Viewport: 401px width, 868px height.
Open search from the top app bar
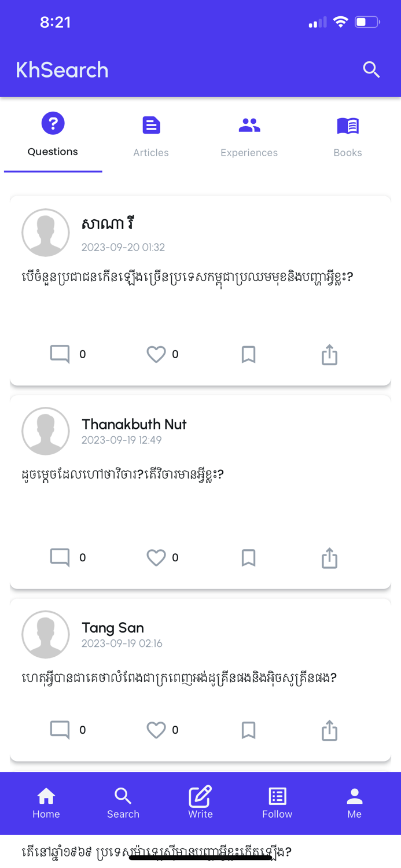click(x=371, y=69)
